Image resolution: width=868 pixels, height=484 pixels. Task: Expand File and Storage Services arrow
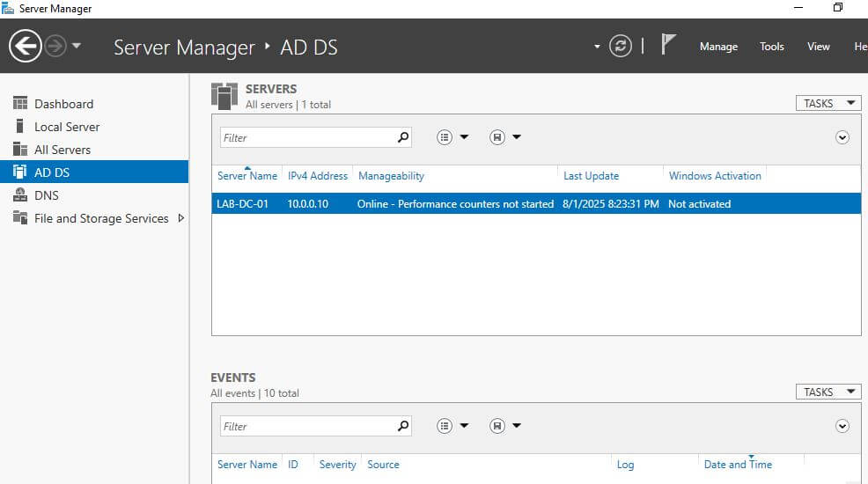click(181, 218)
